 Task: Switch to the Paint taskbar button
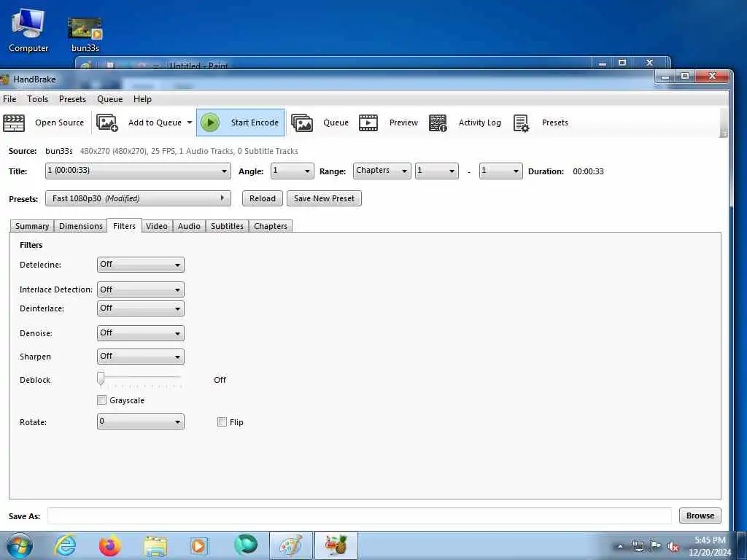[290, 545]
